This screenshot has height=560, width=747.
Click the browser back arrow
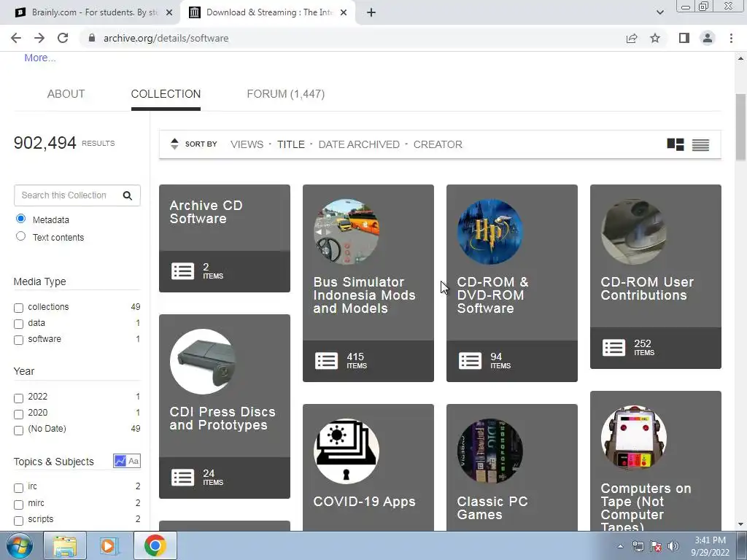tap(16, 38)
